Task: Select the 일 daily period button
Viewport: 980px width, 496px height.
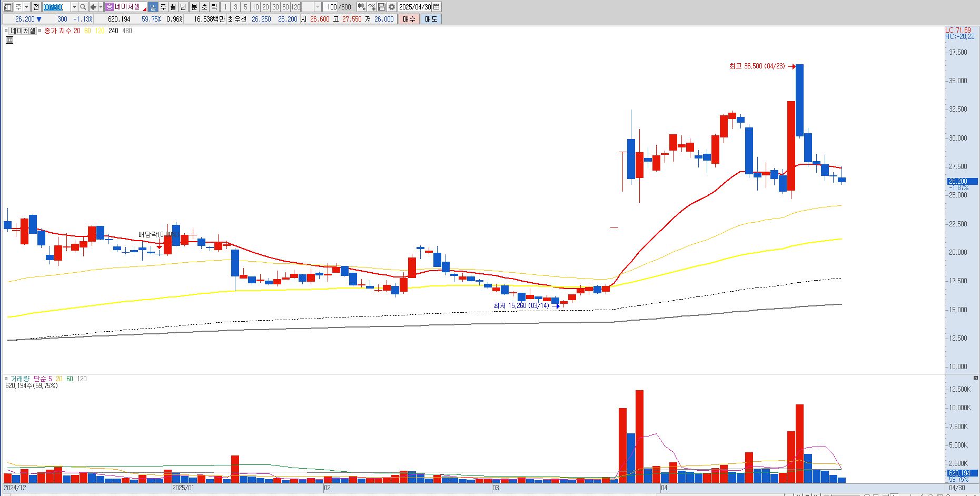Action: point(153,7)
